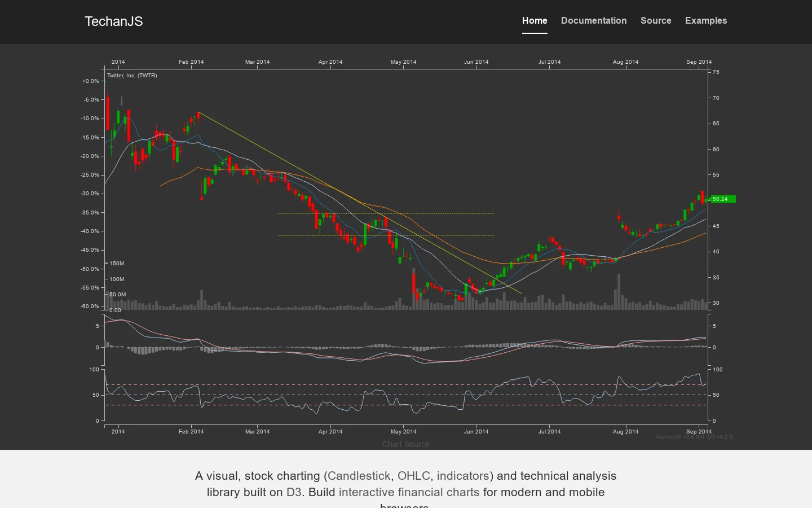Click the Twitter, Inc. (TWTR) chart title

[x=132, y=76]
